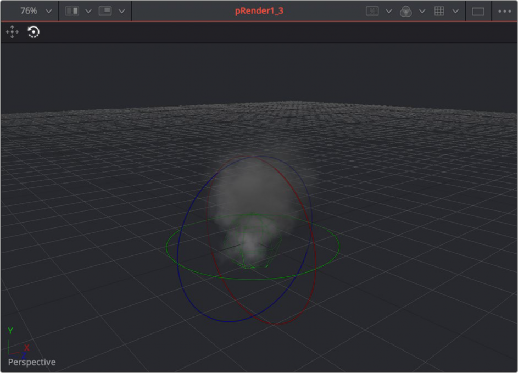Expand the split wipe buffer options chevron
This screenshot has width=518, height=373.
(x=88, y=11)
